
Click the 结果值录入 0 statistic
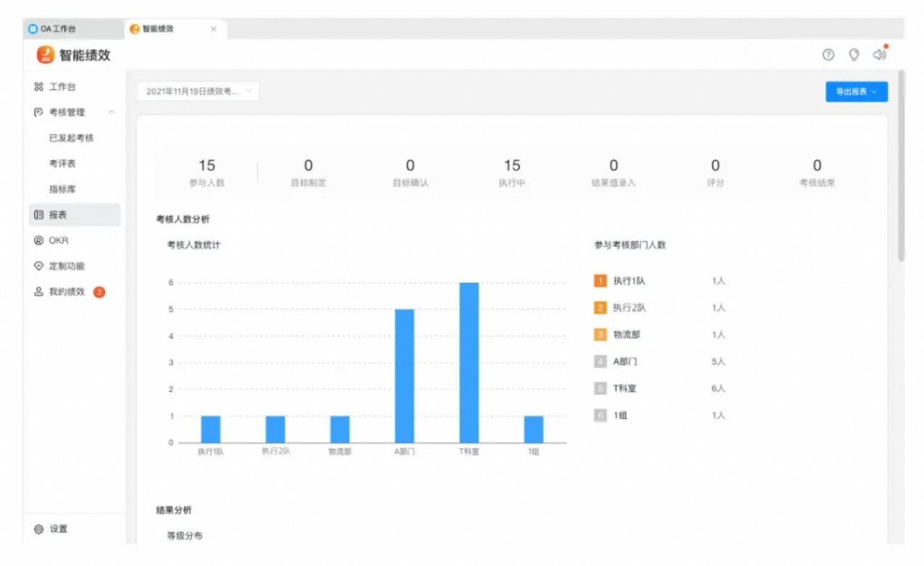coord(613,172)
